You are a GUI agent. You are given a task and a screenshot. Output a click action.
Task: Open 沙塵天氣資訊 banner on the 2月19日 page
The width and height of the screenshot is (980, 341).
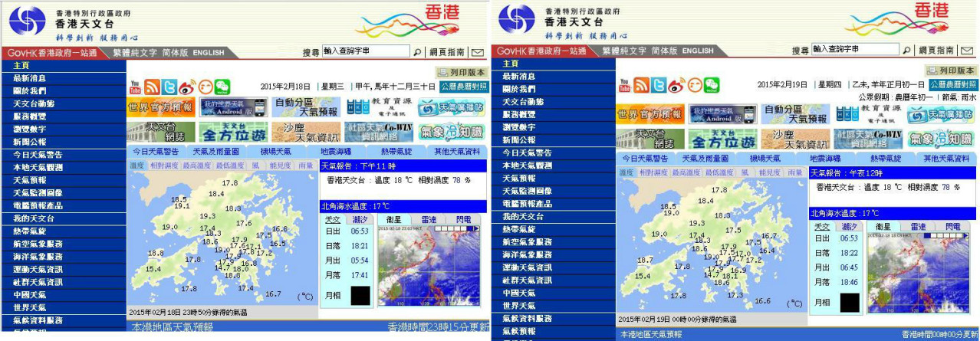pyautogui.click(x=794, y=139)
